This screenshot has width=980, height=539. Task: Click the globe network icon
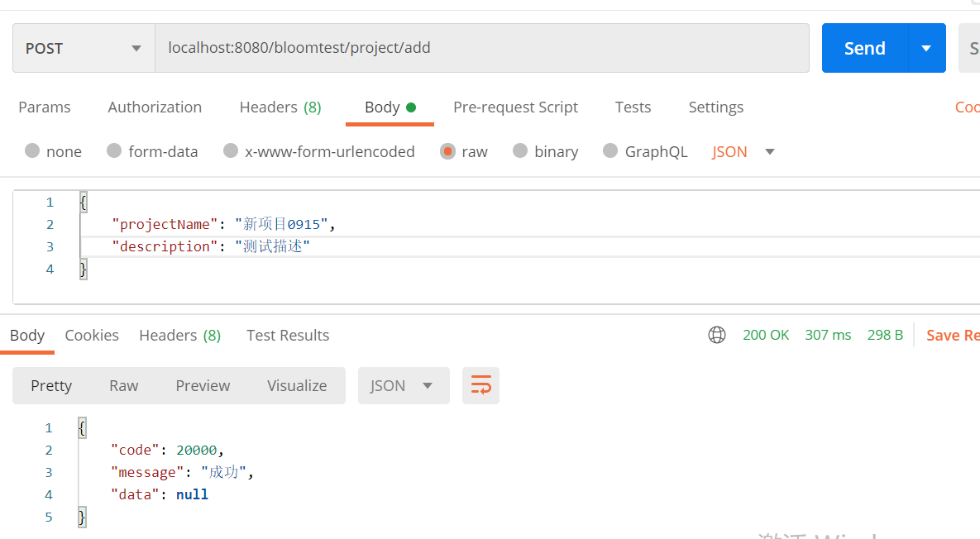(x=717, y=335)
